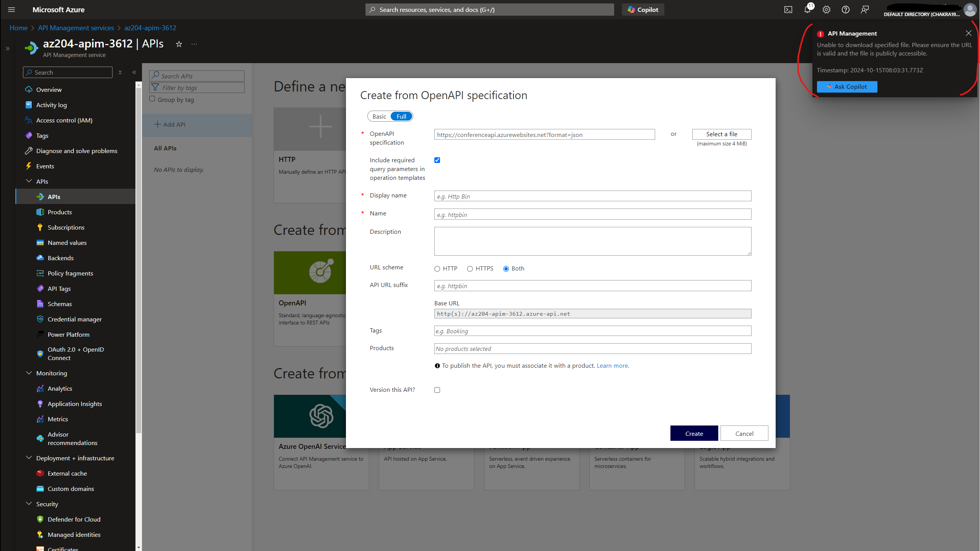980x551 pixels.
Task: Select HTTPS URL scheme radio
Action: point(470,269)
